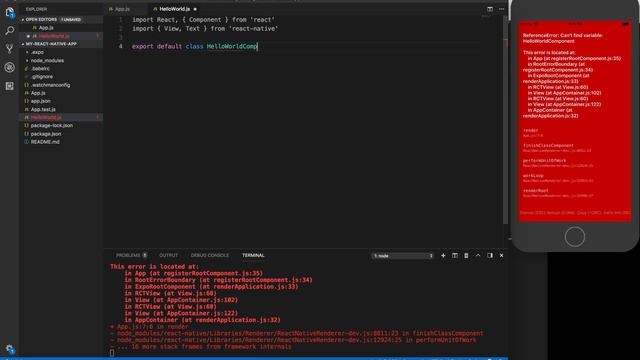Close the terminal panel
640x360 pixels.
pos(501,256)
